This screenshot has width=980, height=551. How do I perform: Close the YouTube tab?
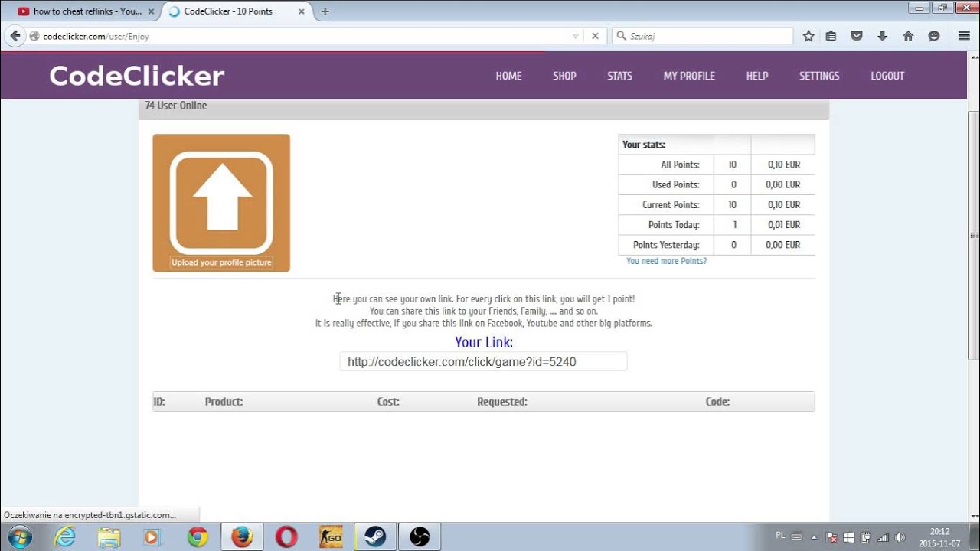pos(151,11)
